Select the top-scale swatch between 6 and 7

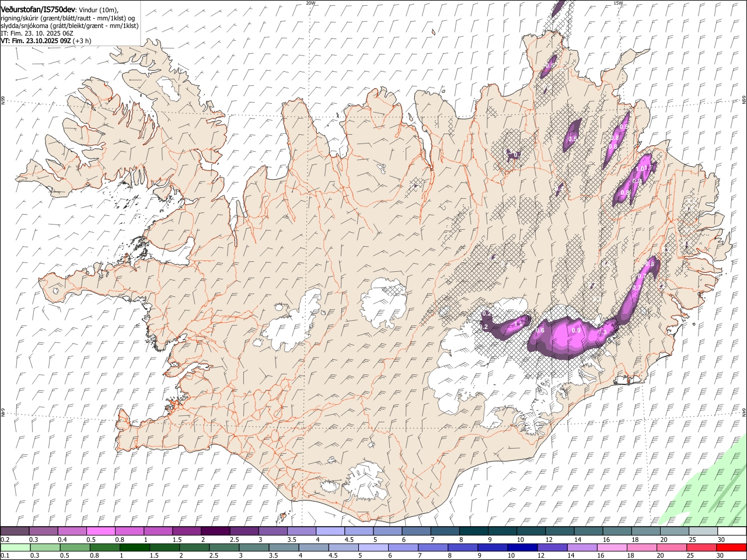pos(416,531)
